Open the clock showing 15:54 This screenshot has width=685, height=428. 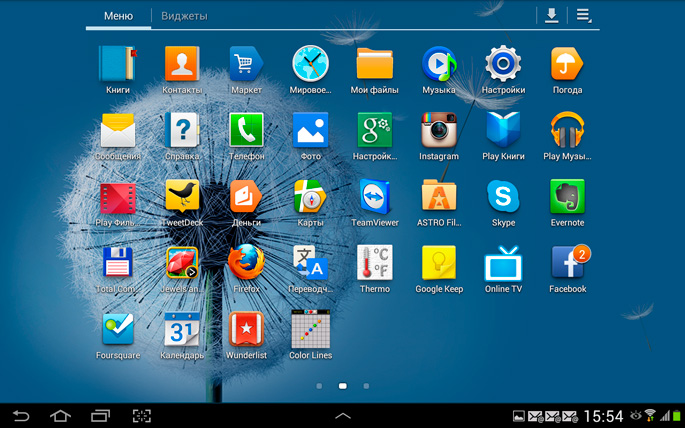603,416
